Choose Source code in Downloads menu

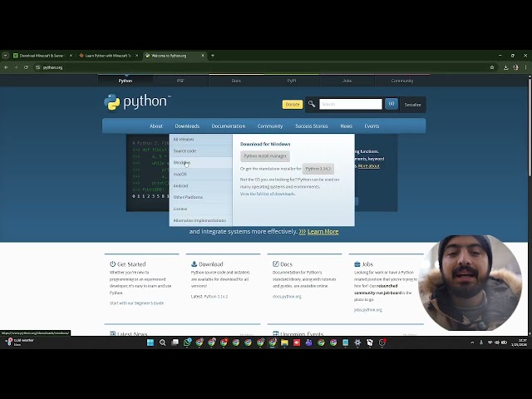point(201,151)
